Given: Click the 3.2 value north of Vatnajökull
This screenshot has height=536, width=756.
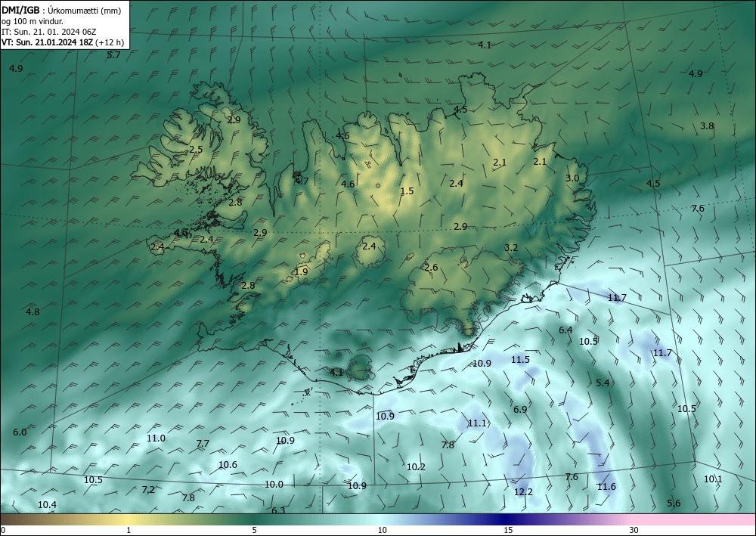Looking at the screenshot, I should (x=511, y=248).
